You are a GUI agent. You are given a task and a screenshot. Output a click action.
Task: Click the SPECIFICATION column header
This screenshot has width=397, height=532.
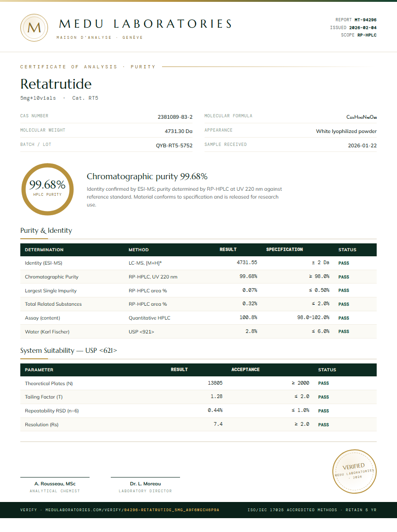[x=284, y=249]
